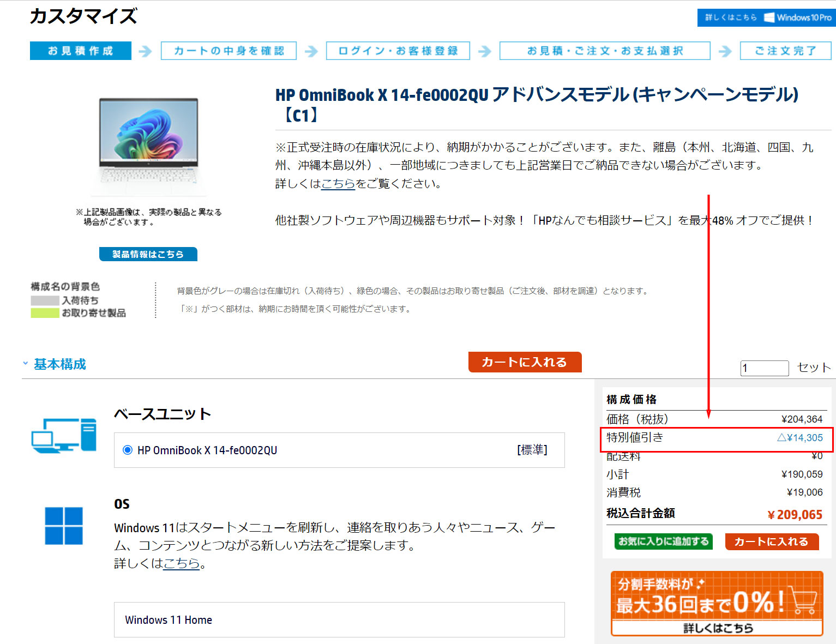Open the お見積作成 step tab
Viewport: 836px width, 644px height.
[x=81, y=51]
